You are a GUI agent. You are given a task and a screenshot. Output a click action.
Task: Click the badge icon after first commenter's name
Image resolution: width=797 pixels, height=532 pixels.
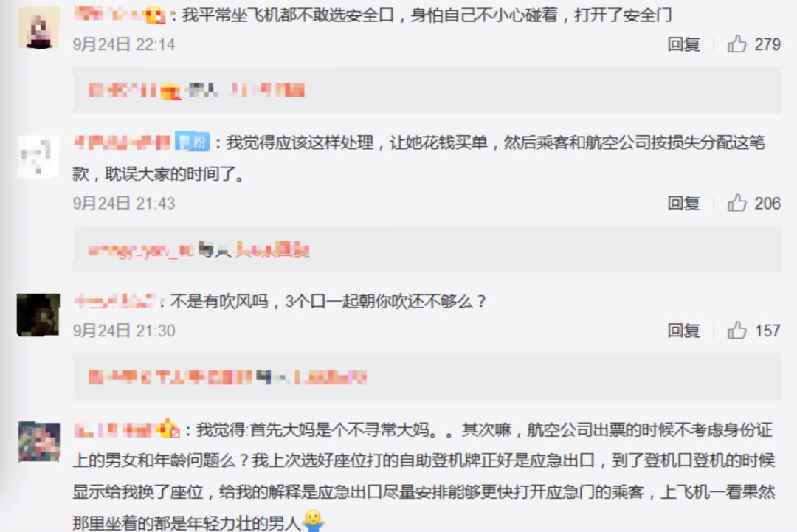[156, 15]
